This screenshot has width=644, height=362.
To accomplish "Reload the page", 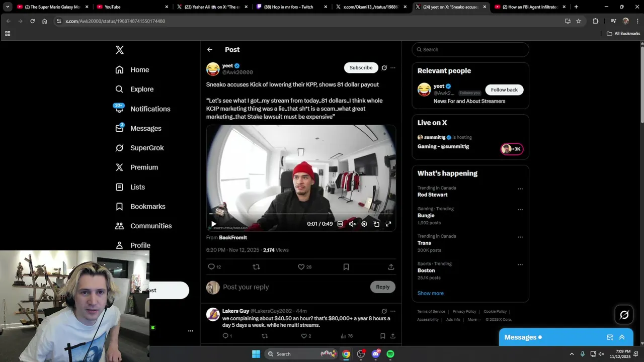I will coord(33,21).
